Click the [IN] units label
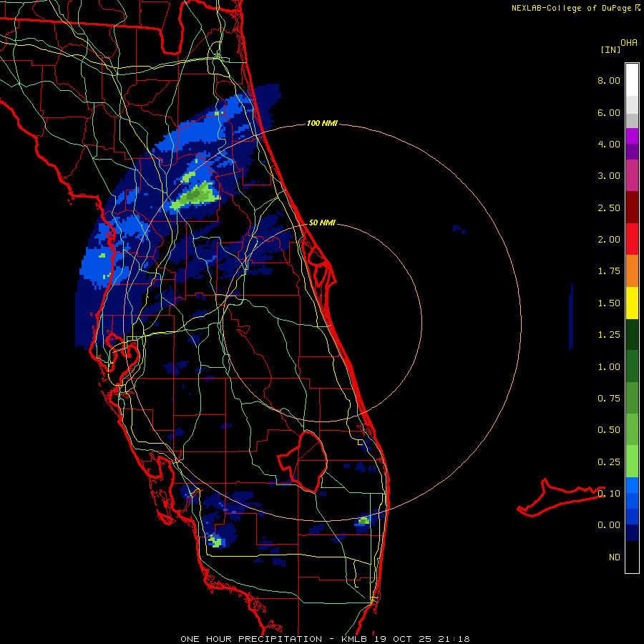 [x=610, y=49]
